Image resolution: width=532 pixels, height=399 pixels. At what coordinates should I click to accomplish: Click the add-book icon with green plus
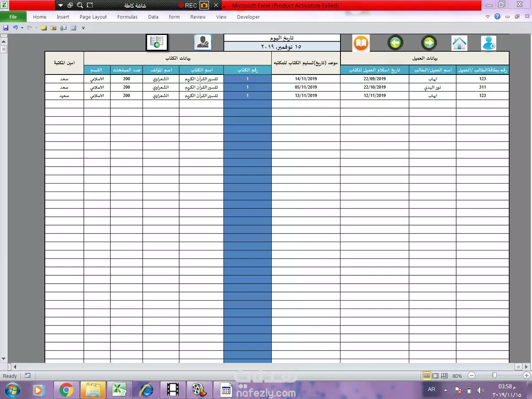click(x=157, y=43)
